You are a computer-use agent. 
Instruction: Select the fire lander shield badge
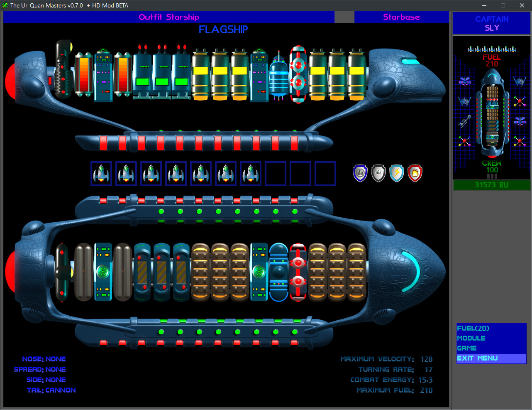pos(415,173)
